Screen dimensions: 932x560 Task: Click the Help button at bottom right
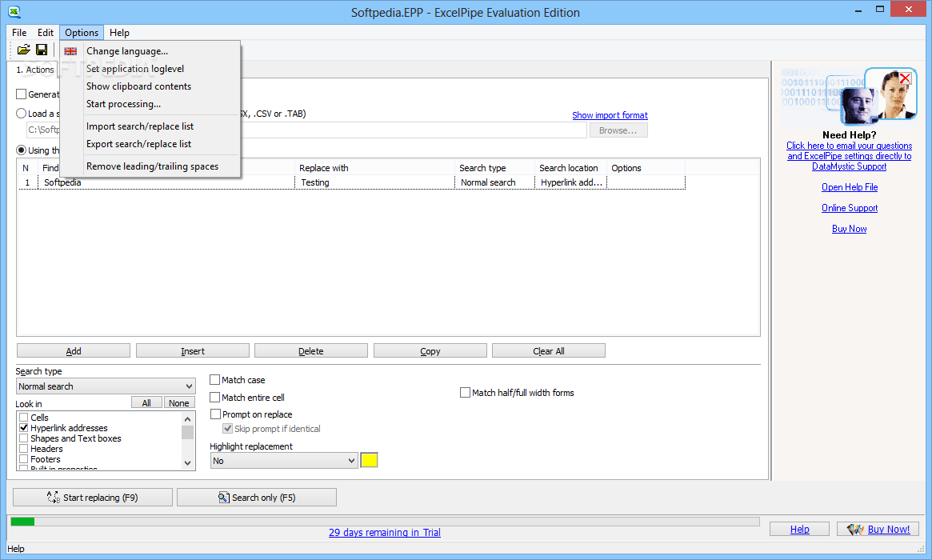pyautogui.click(x=799, y=529)
